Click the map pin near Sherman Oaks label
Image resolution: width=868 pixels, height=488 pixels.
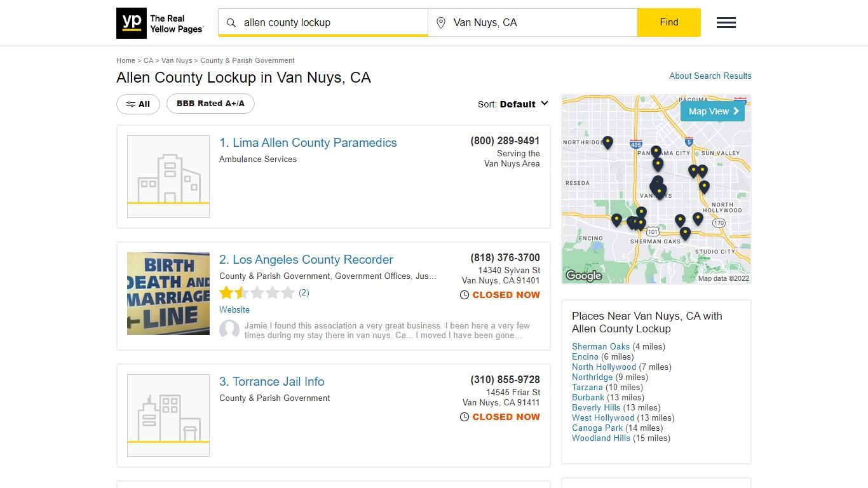click(x=684, y=233)
